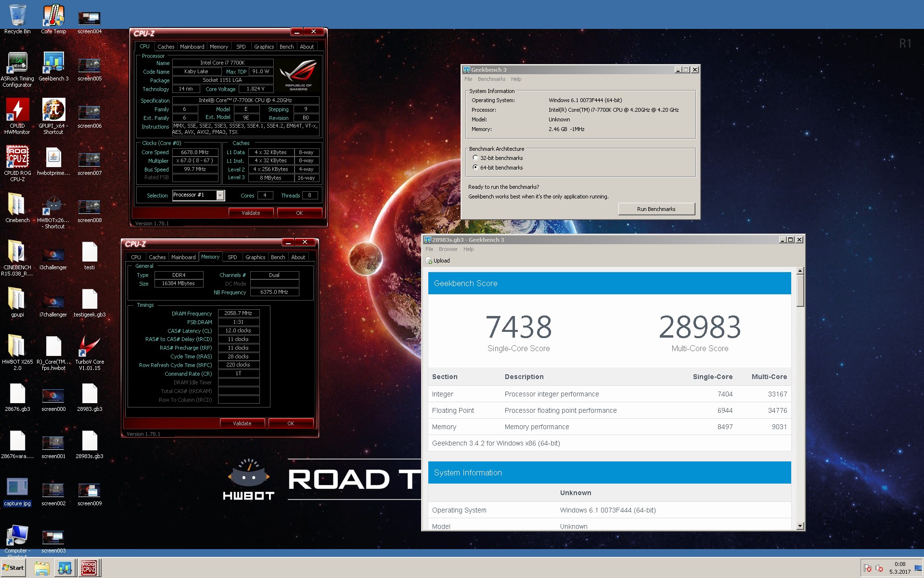Screen dimensions: 924x578
Task: Open CPUID ROG CPU-Z desktop icon
Action: click(17, 163)
